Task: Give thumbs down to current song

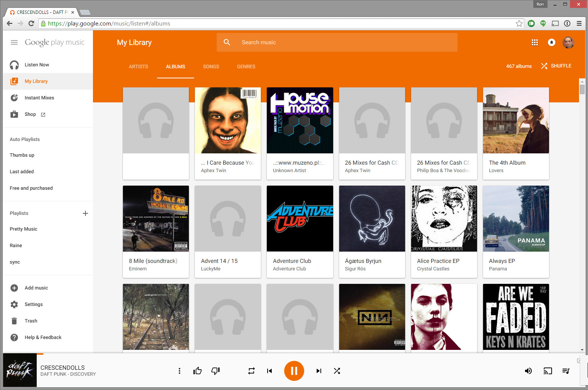Action: pos(215,371)
